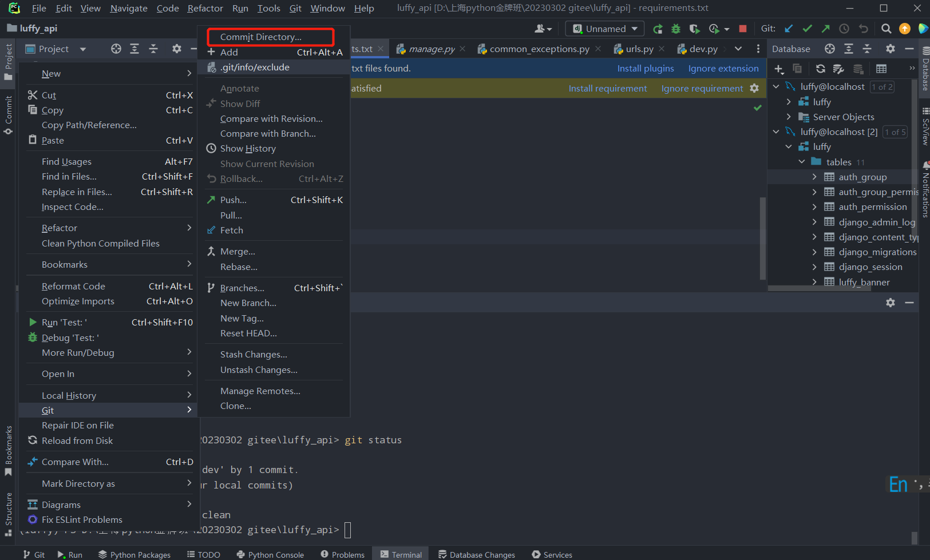
Task: Click the Select Opened File target icon in Project panel
Action: tap(116, 49)
